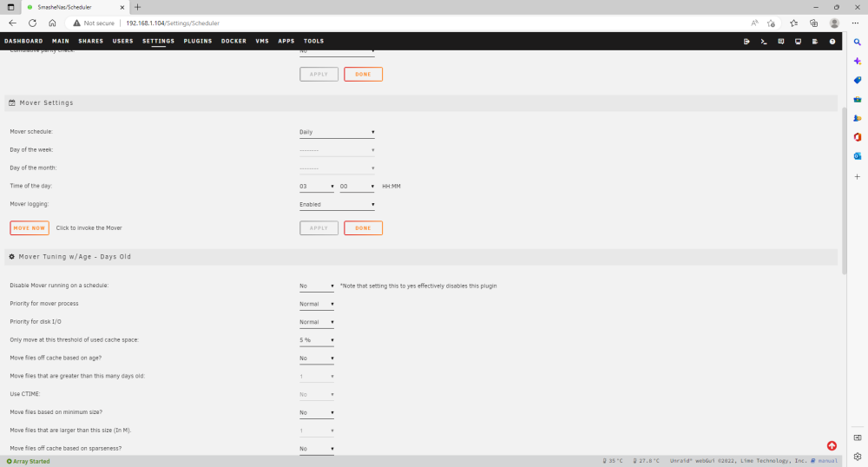Click the red back-to-top arrow

(832, 446)
